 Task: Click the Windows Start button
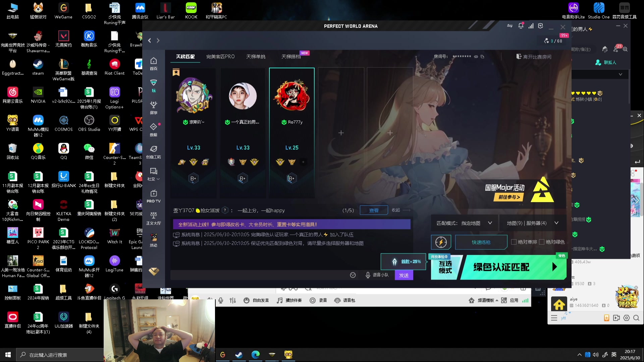[x=8, y=355]
